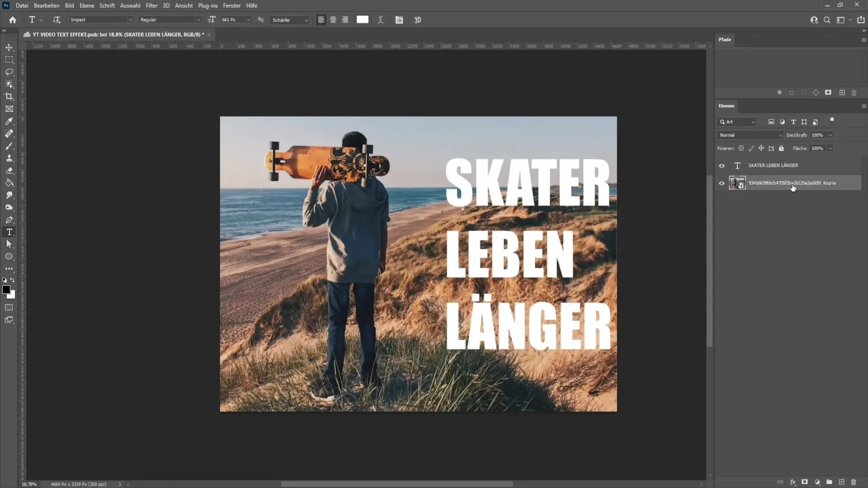The height and width of the screenshot is (488, 868).
Task: Open the Filter menu
Action: click(x=151, y=5)
